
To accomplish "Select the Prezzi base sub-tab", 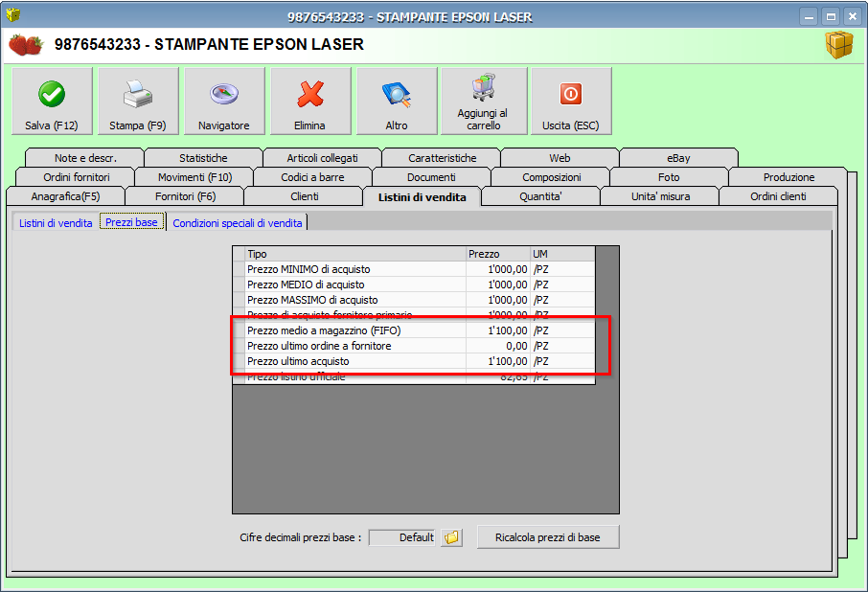I will 132,222.
